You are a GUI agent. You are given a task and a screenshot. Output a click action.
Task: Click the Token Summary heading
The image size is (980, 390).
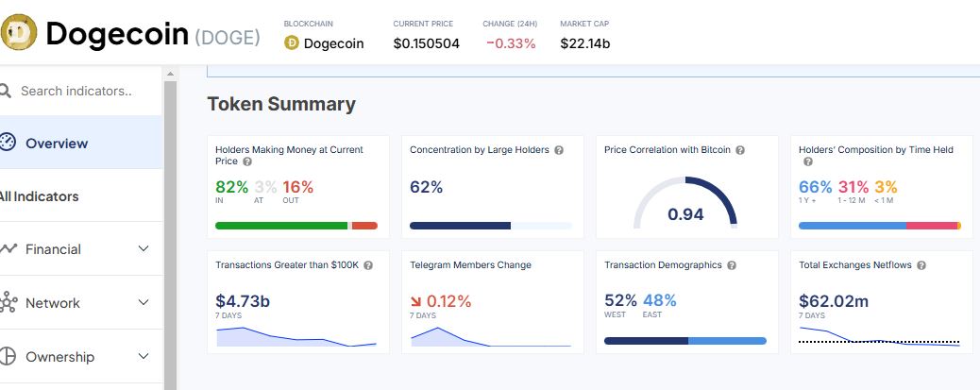[281, 104]
